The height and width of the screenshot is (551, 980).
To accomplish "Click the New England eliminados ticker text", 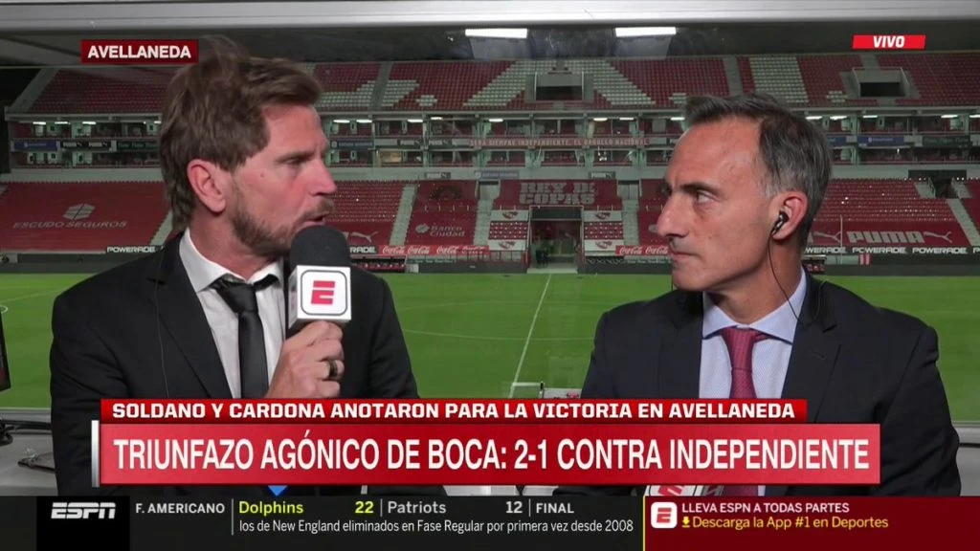I will point(436,526).
